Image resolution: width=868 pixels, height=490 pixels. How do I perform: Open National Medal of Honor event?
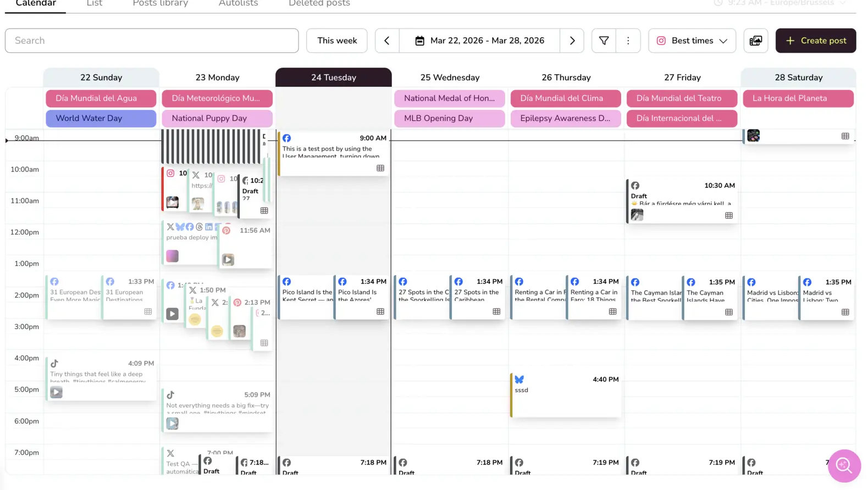[450, 98]
